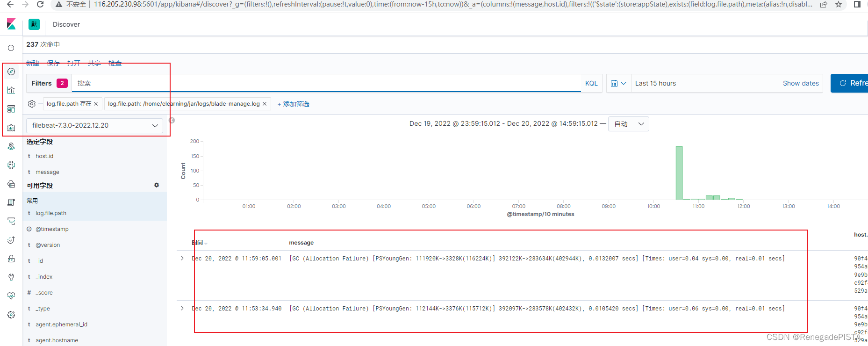
Task: Click 共享 (Share) menu item
Action: (94, 63)
